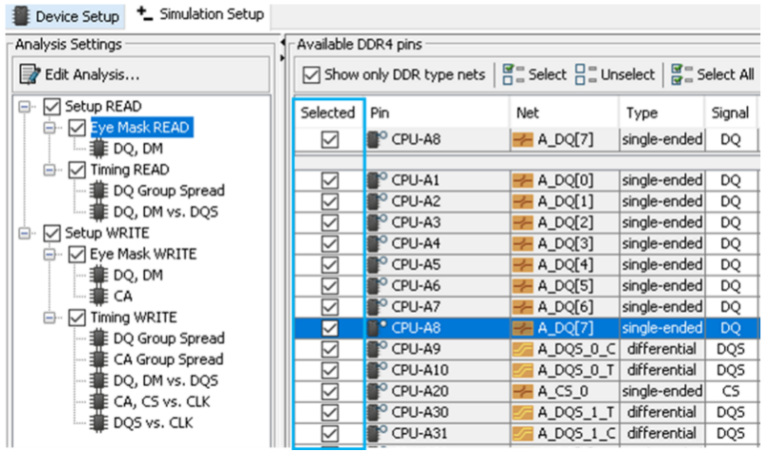The width and height of the screenshot is (768, 452).
Task: Click the Select All button
Action: [712, 74]
